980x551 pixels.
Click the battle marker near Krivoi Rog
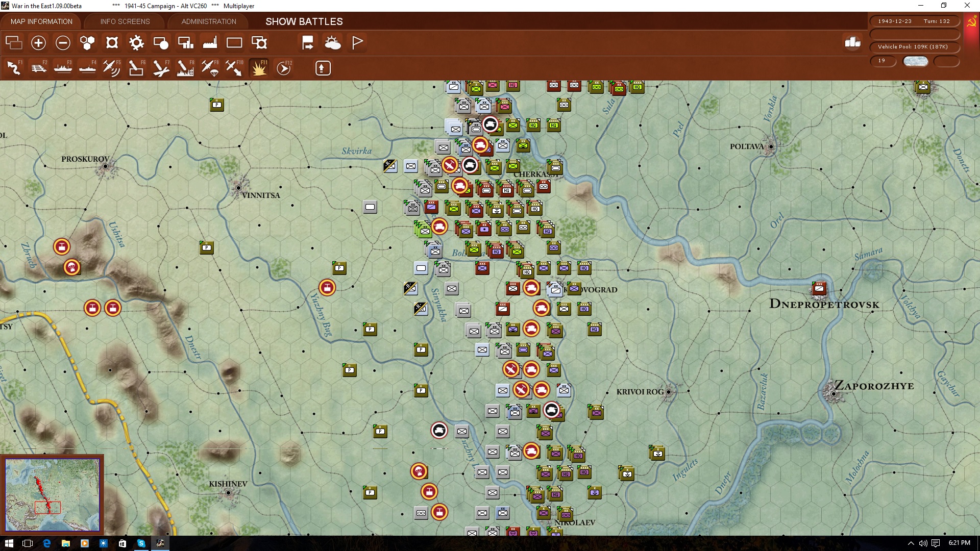coord(551,410)
